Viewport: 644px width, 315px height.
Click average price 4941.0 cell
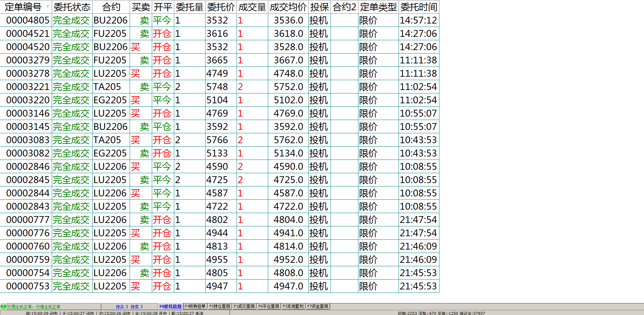[x=288, y=233]
